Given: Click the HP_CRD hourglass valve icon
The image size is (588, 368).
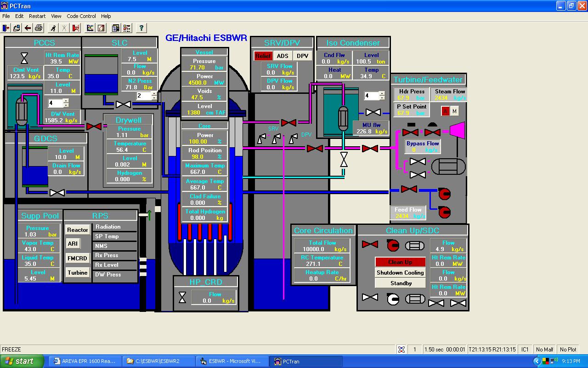Looking at the screenshot, I should point(182,298).
